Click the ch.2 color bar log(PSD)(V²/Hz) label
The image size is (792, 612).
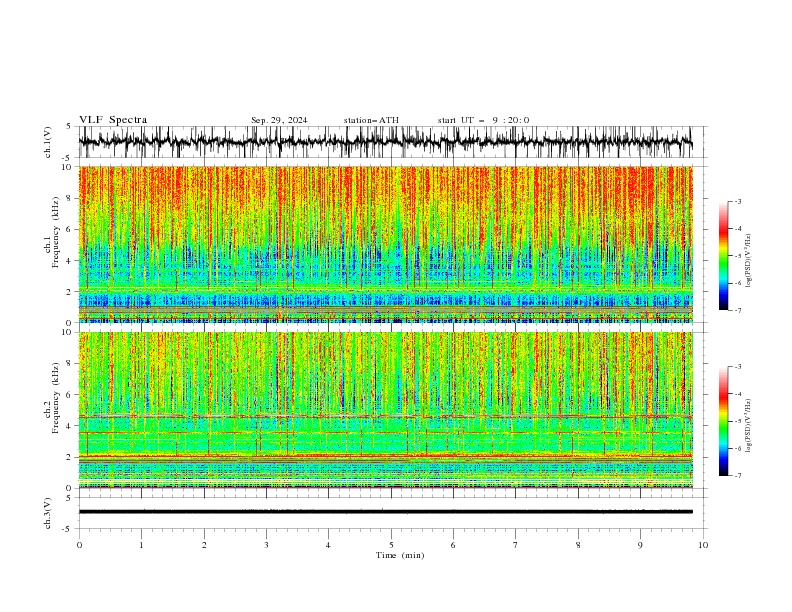749,426
